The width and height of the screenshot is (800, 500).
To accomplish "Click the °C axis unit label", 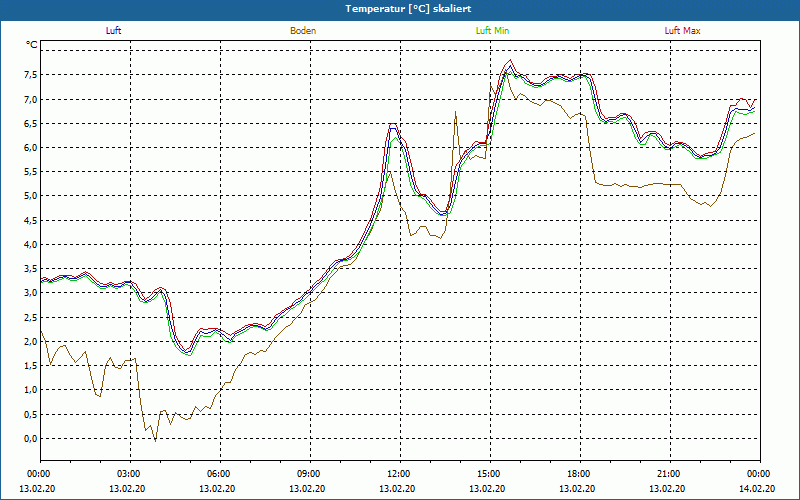I will (x=32, y=45).
